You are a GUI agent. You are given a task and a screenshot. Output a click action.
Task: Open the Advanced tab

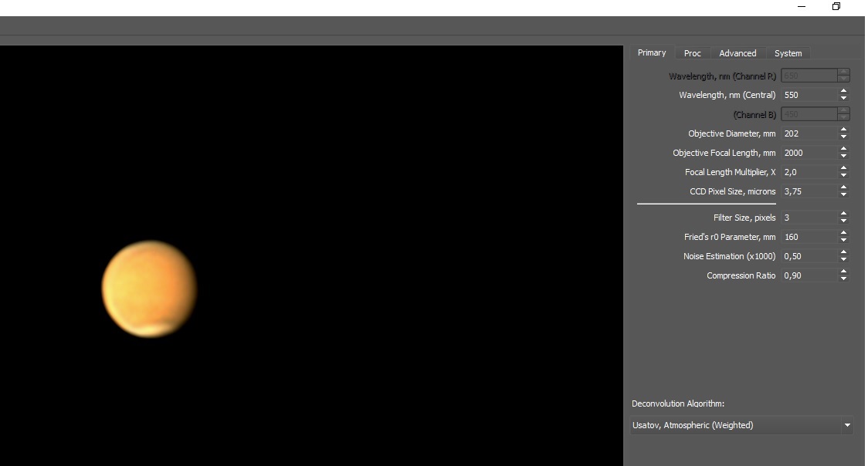pyautogui.click(x=737, y=53)
